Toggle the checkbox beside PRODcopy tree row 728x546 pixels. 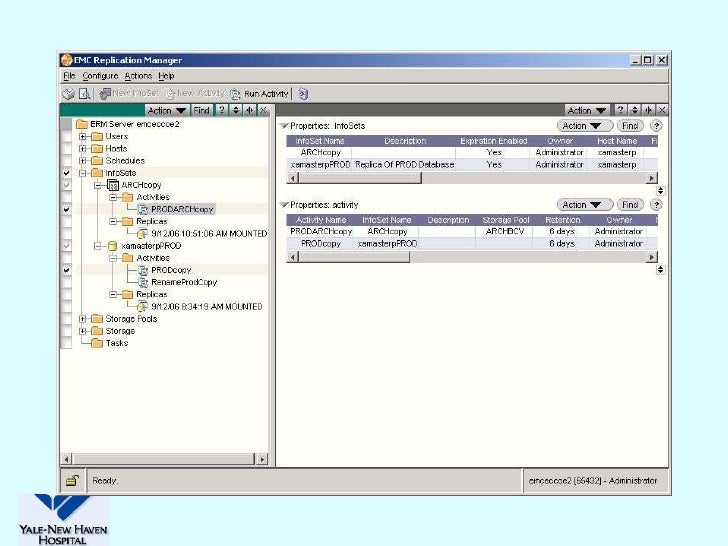coord(67,270)
